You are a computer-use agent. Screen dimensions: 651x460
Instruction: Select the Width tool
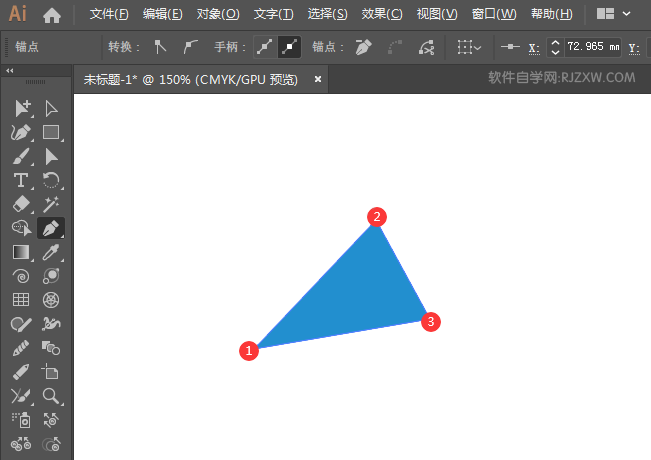(x=51, y=324)
